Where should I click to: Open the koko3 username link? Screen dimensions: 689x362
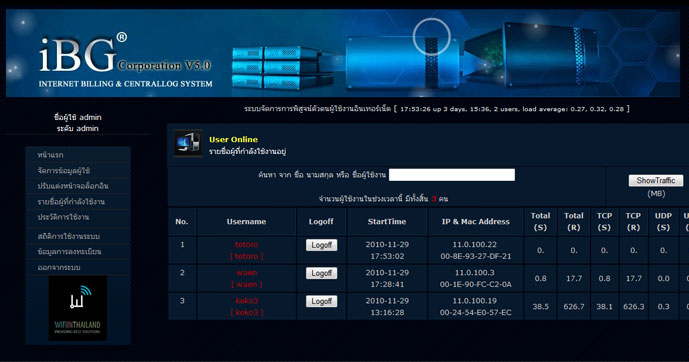(247, 301)
